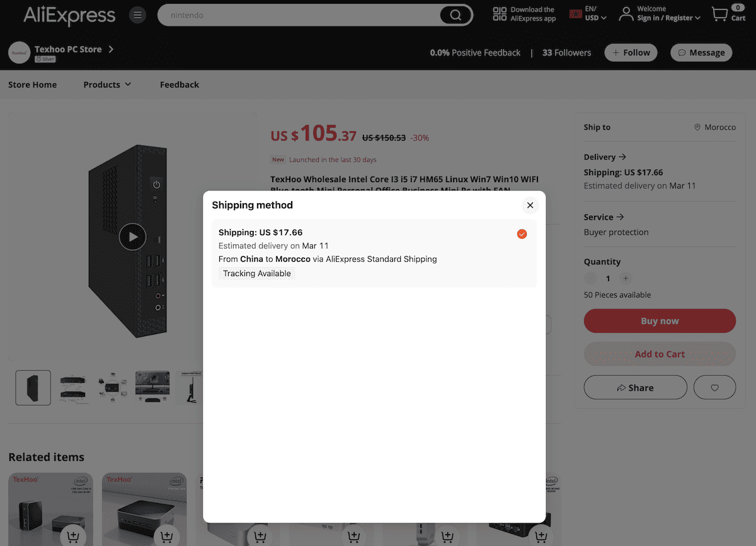This screenshot has height=546, width=756.
Task: Go to Store Home
Action: point(32,84)
